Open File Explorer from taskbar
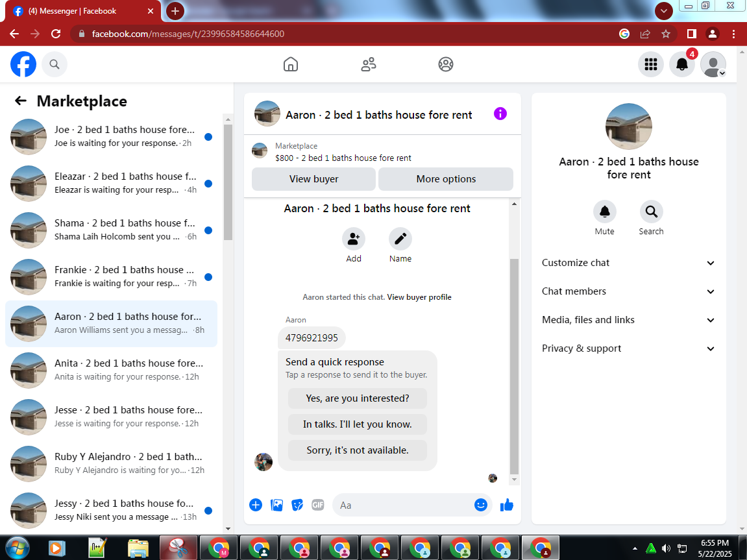The image size is (747, 560). click(138, 548)
